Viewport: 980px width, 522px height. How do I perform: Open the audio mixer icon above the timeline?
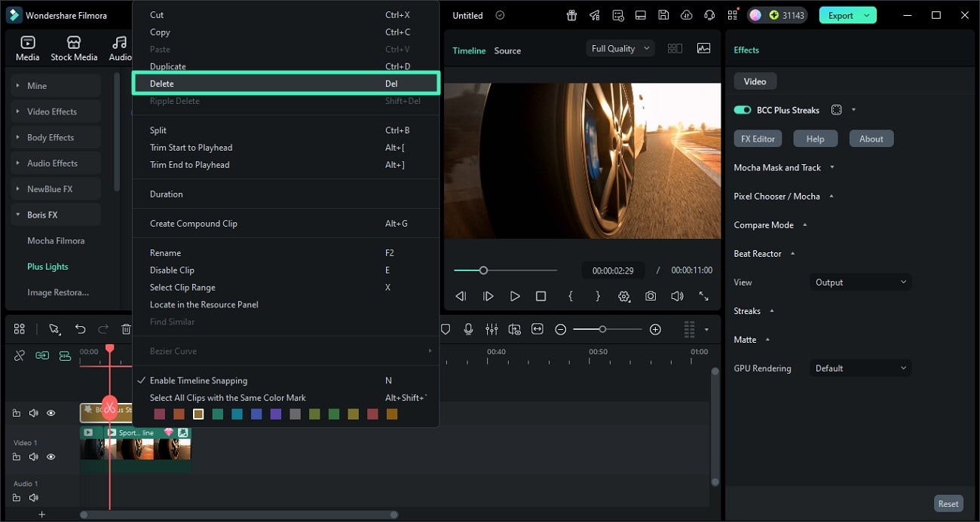coord(492,329)
